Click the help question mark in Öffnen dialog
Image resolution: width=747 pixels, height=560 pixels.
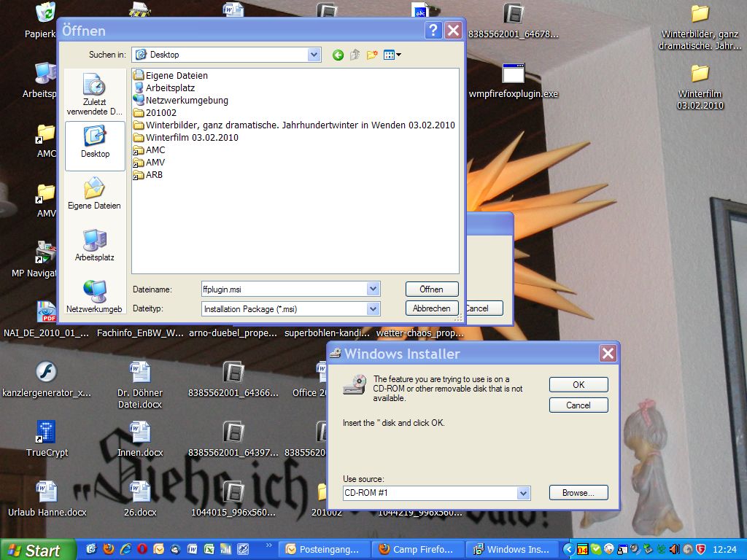[x=433, y=31]
